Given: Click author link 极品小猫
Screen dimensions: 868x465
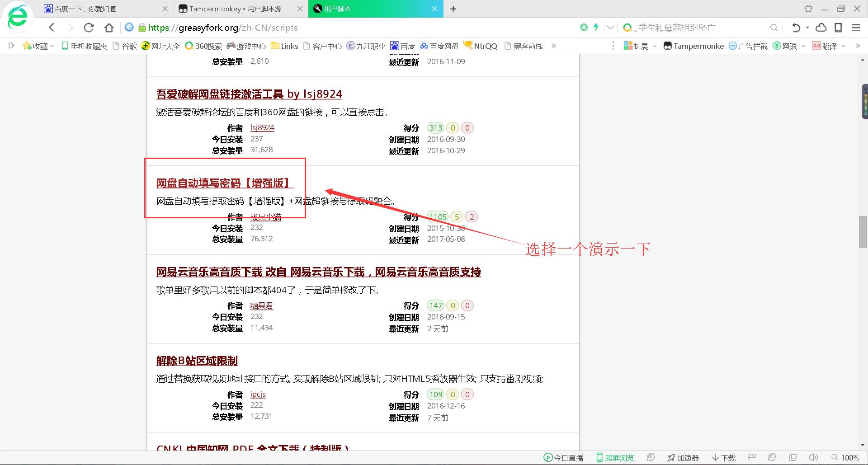Looking at the screenshot, I should (266, 217).
